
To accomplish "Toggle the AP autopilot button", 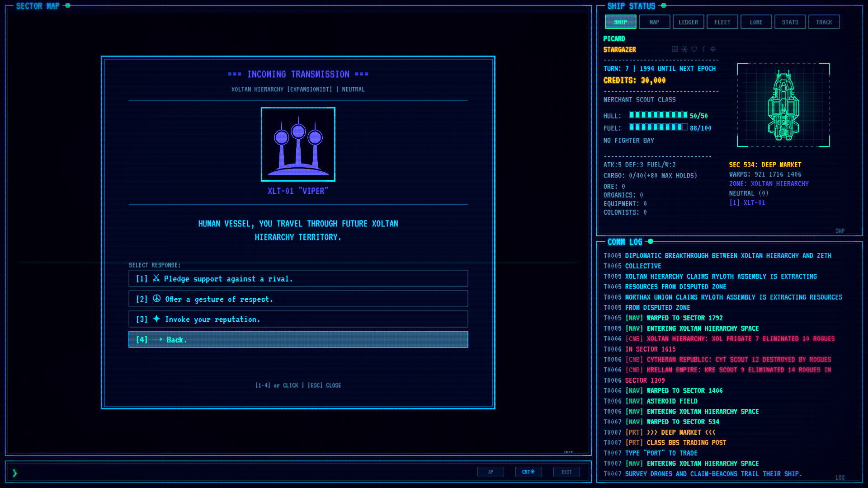I will [491, 472].
